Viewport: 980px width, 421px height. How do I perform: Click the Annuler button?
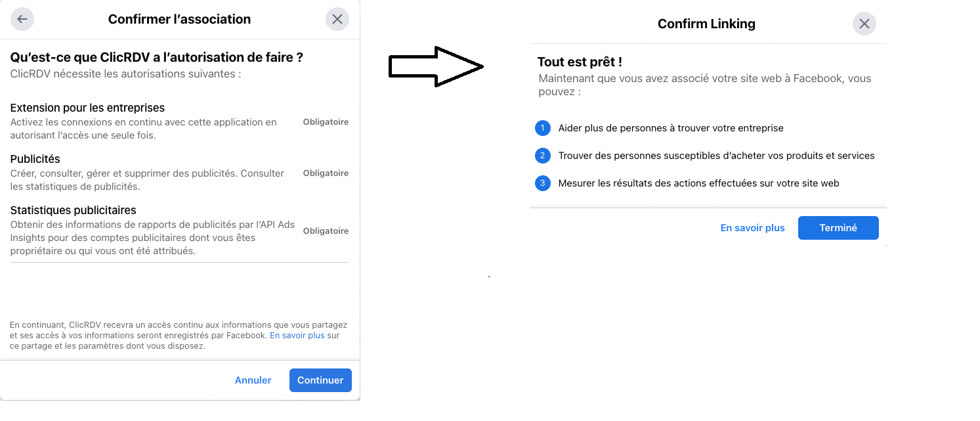253,380
